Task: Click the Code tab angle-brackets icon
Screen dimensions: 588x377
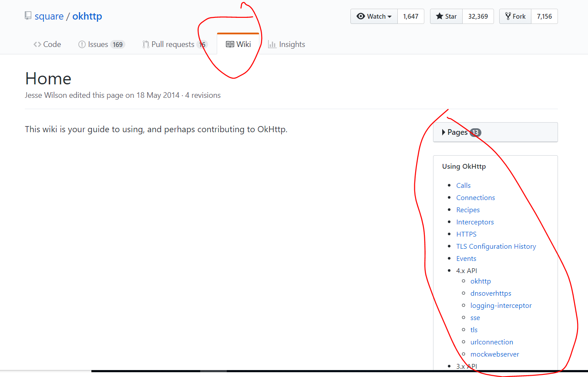Action: (x=37, y=44)
